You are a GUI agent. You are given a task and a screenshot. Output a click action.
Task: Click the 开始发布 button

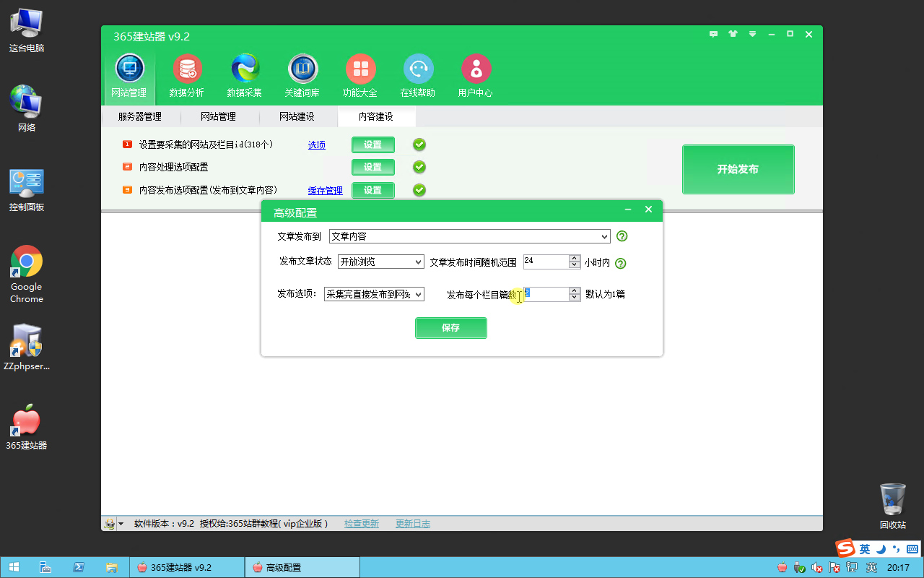[738, 169]
